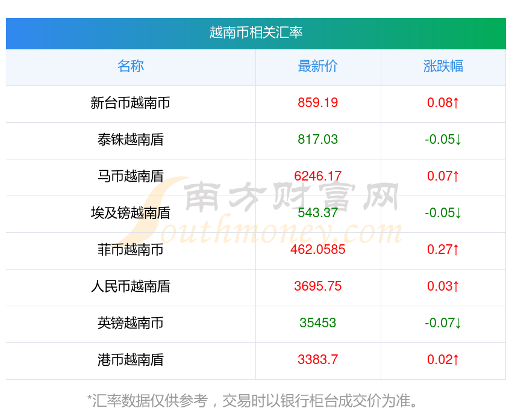Select the 菲币越南币 row name

point(131,250)
